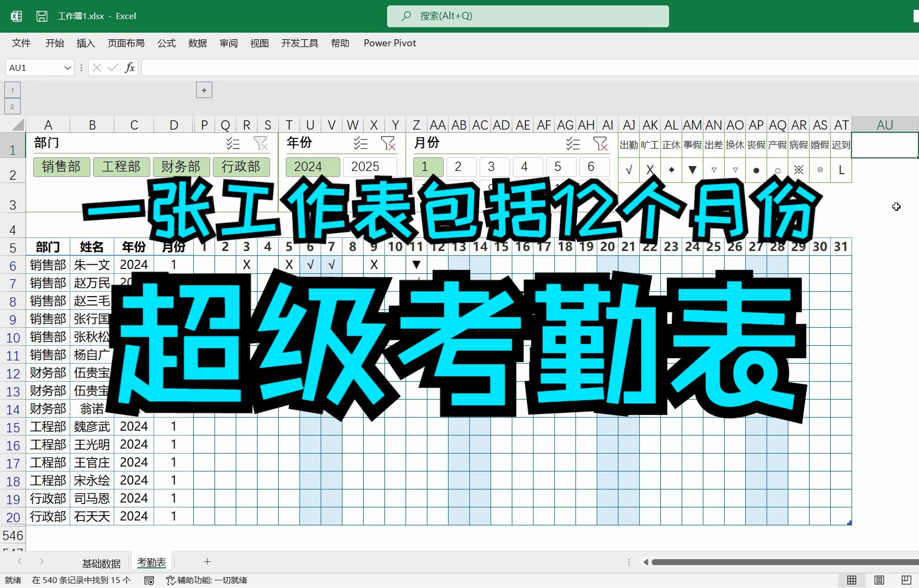Image resolution: width=919 pixels, height=588 pixels.
Task: Select 行政部 in department slicer
Action: point(241,167)
